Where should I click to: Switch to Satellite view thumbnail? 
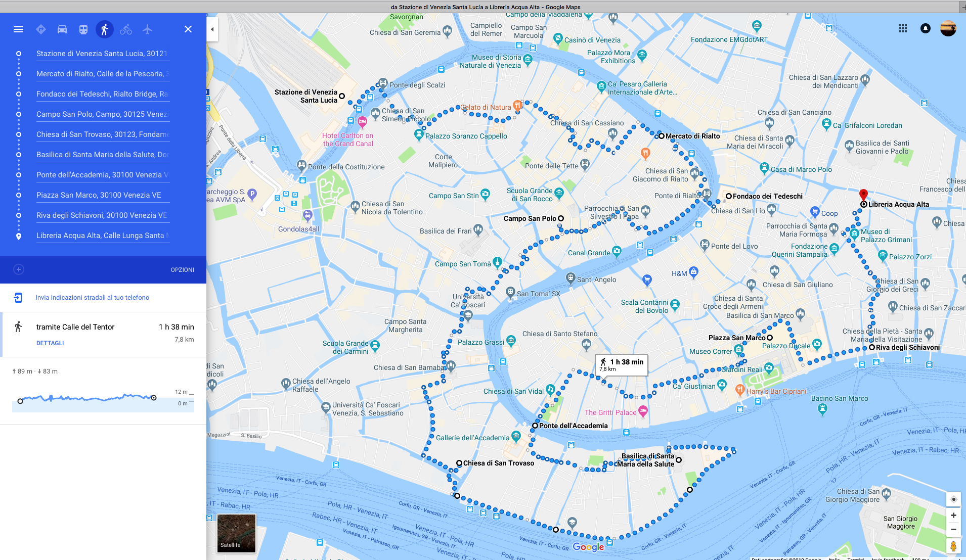point(236,533)
